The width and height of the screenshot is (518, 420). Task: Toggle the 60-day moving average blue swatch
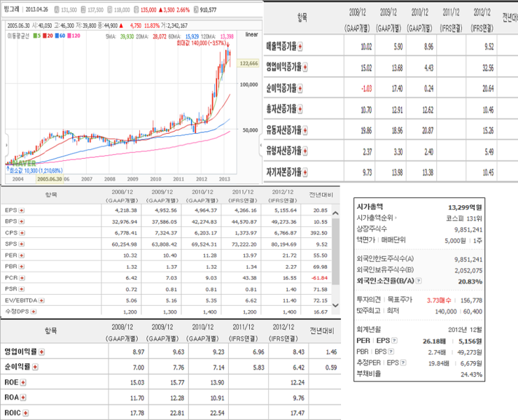coord(57,36)
